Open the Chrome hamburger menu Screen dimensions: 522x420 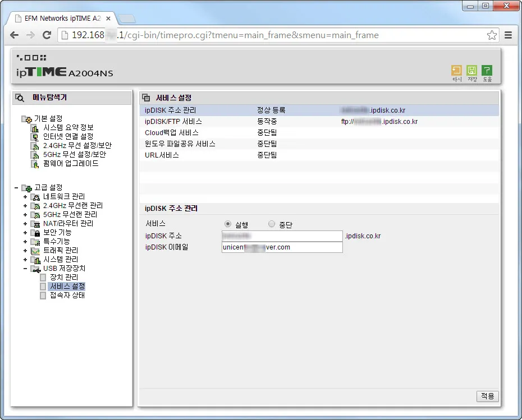click(x=508, y=35)
